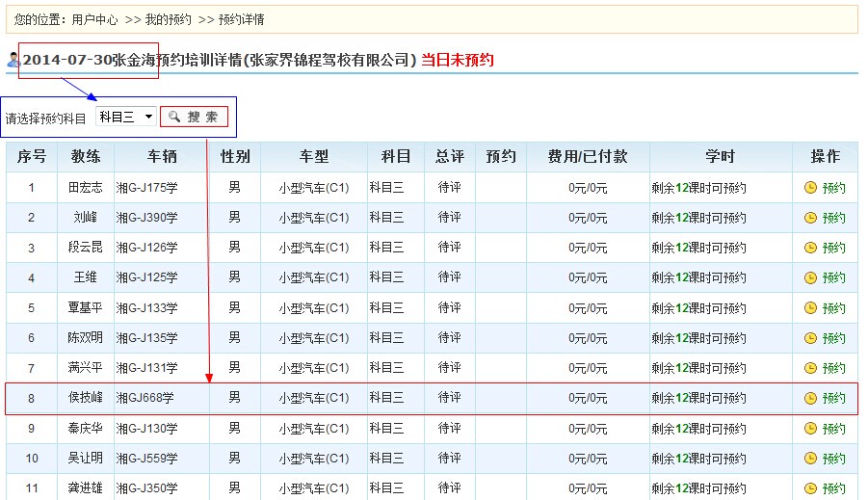Click the 教练 column header

click(x=85, y=156)
